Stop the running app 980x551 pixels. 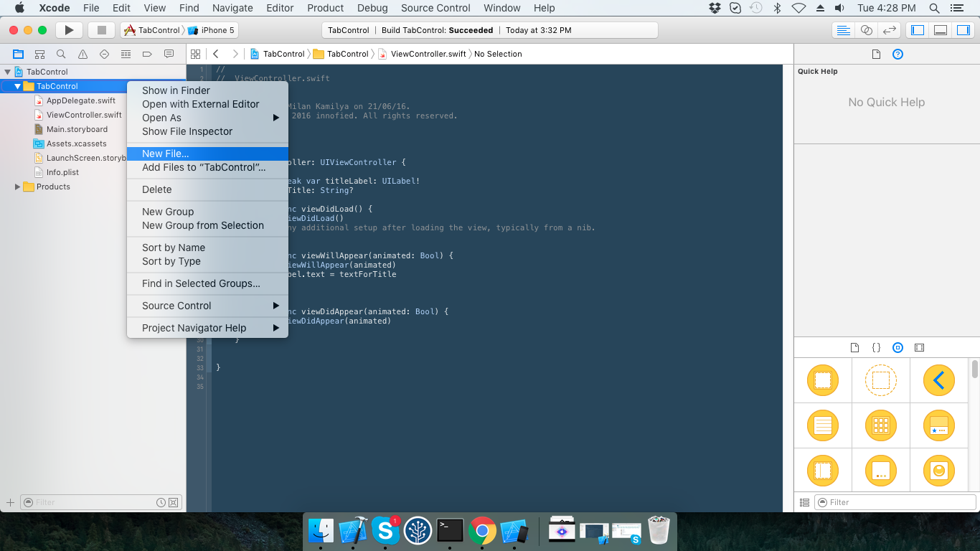(x=101, y=30)
